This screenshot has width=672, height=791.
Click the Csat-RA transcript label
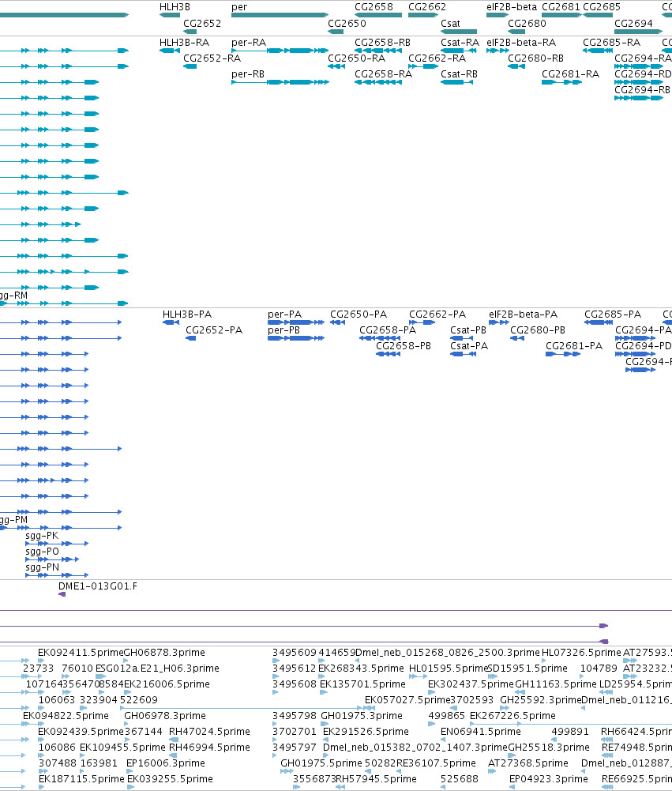(460, 43)
